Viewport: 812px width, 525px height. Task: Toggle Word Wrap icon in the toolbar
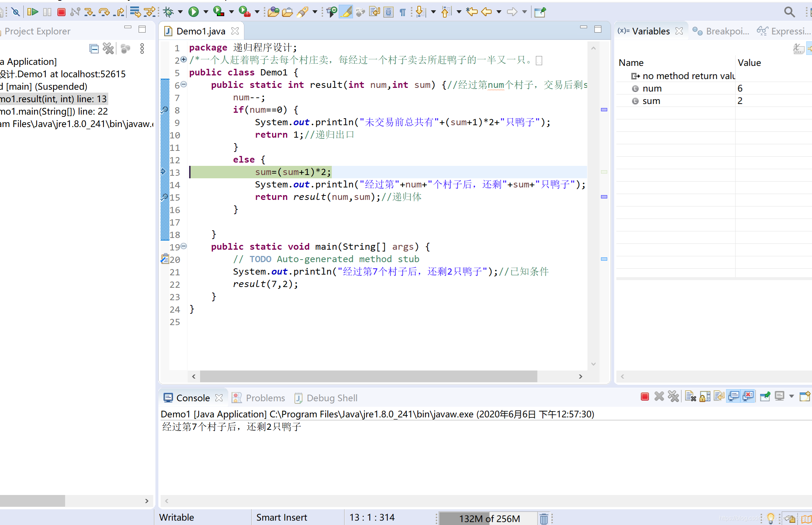[375, 12]
